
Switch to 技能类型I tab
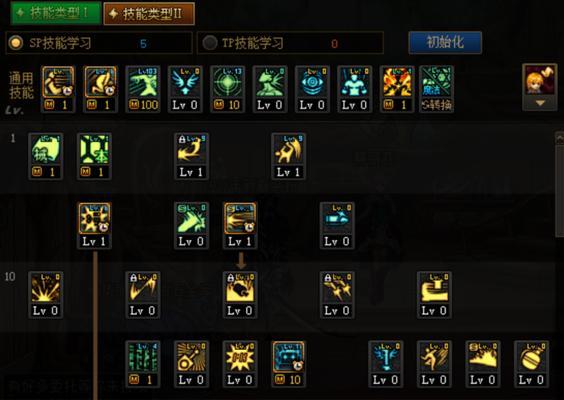click(x=56, y=13)
